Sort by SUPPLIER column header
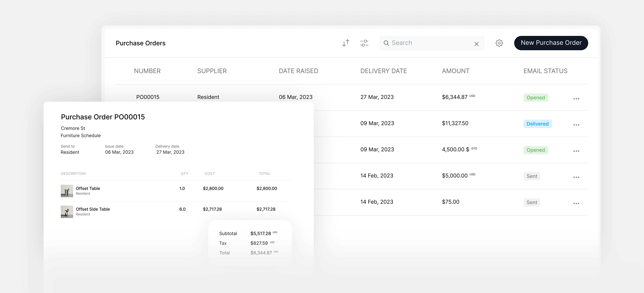 pos(212,71)
